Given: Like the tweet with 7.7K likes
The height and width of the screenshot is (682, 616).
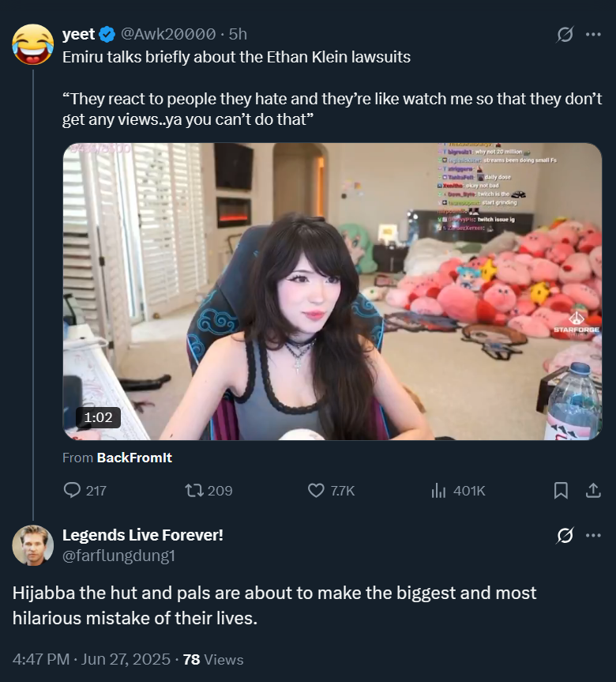Looking at the screenshot, I should (x=331, y=490).
